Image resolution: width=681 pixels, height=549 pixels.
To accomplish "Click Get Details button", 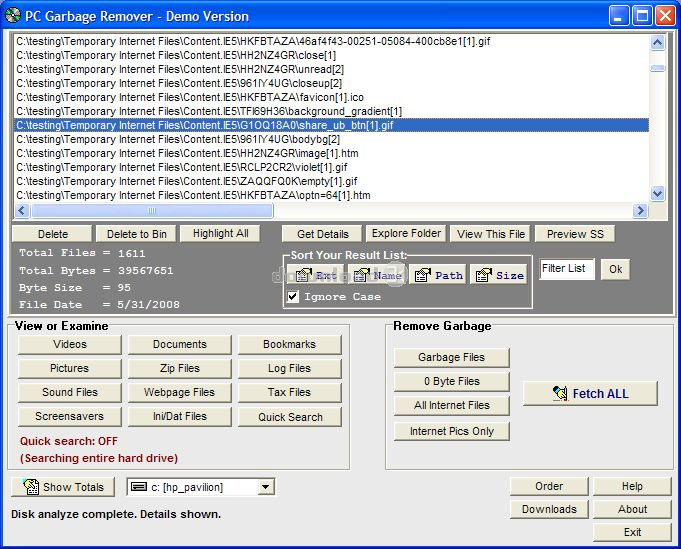I will [322, 234].
